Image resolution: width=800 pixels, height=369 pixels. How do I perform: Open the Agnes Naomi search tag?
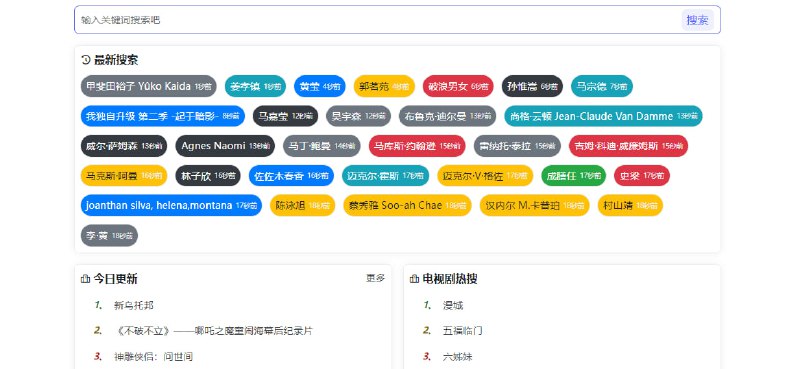click(x=225, y=146)
